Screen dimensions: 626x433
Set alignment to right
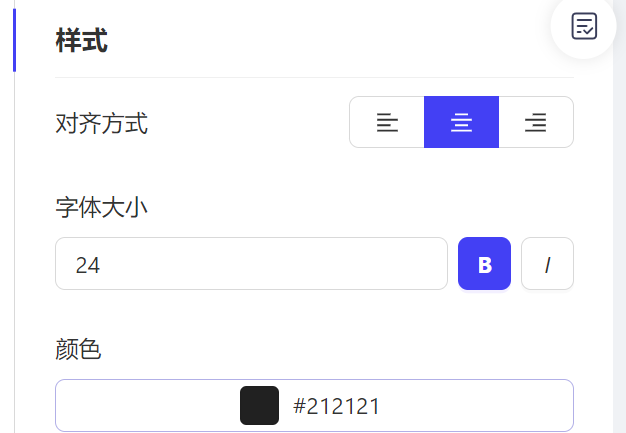tap(536, 122)
